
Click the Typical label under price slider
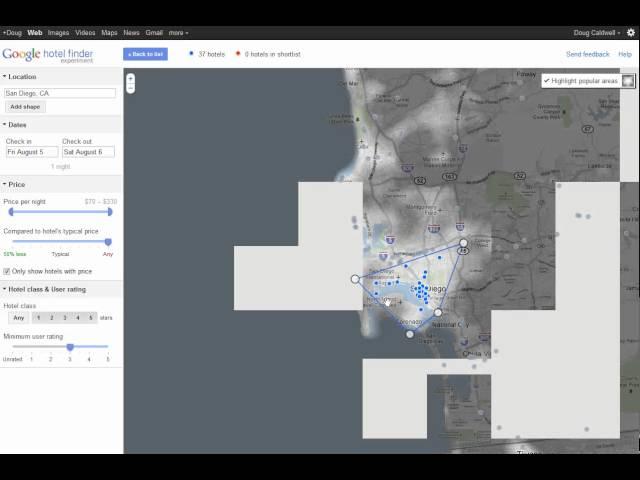tap(60, 254)
